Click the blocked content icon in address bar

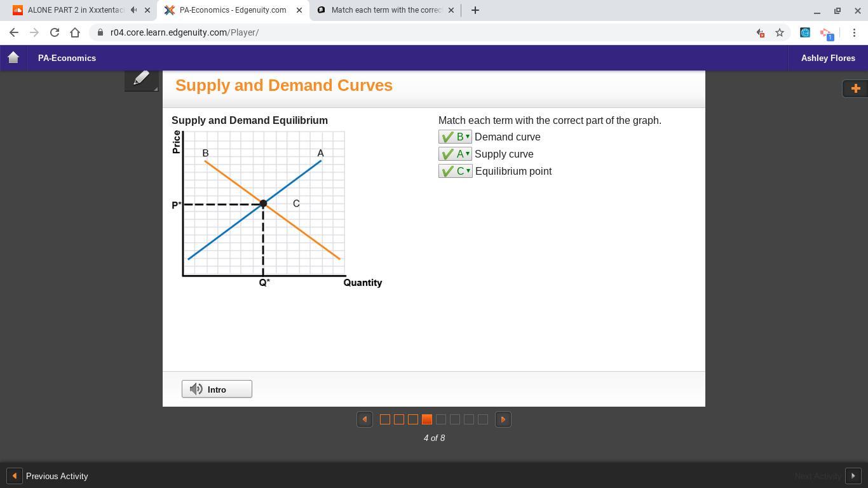[x=760, y=32]
